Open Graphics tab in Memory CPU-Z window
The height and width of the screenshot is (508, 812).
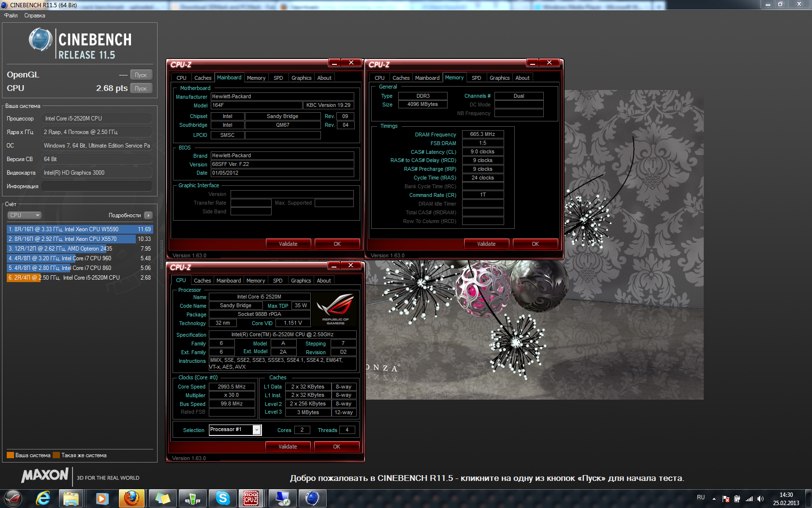coord(500,78)
